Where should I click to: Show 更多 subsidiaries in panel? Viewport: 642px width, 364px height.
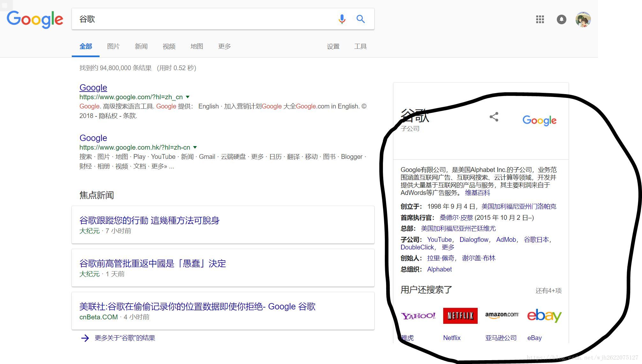click(448, 247)
